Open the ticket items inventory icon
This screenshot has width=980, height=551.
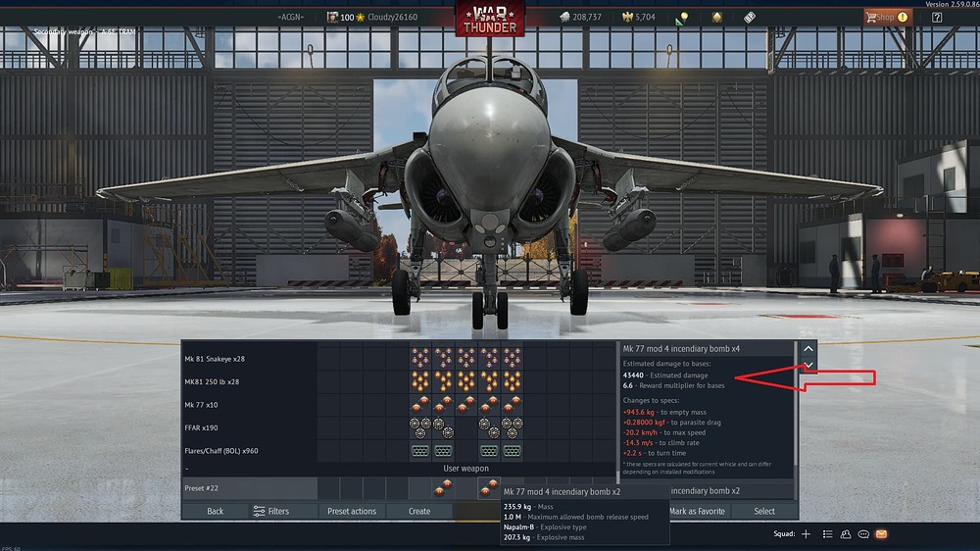[x=750, y=18]
